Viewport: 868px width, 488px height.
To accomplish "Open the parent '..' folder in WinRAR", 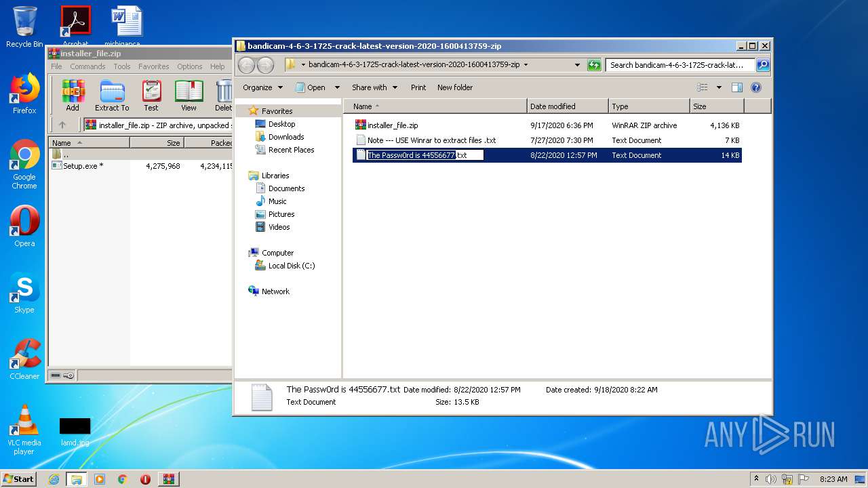I will pos(61,155).
